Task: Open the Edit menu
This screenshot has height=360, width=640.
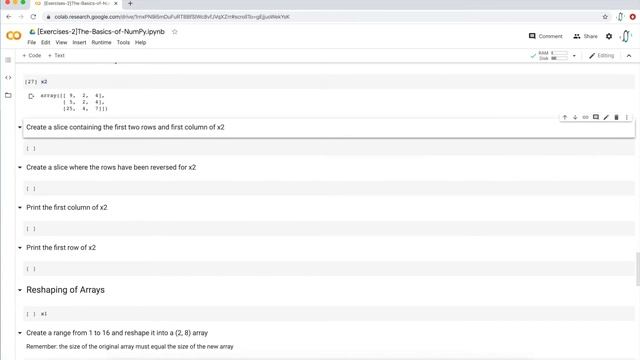Action: (45, 42)
